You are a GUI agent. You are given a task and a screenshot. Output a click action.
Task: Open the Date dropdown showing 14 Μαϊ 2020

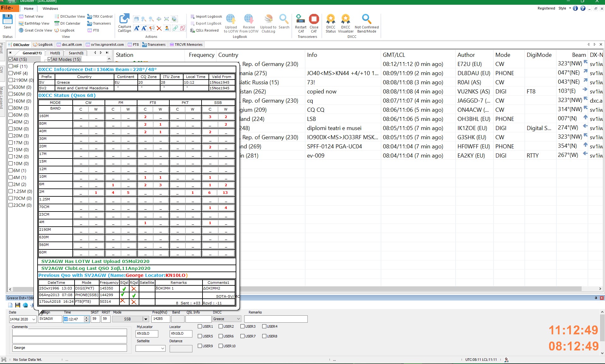(x=33, y=319)
